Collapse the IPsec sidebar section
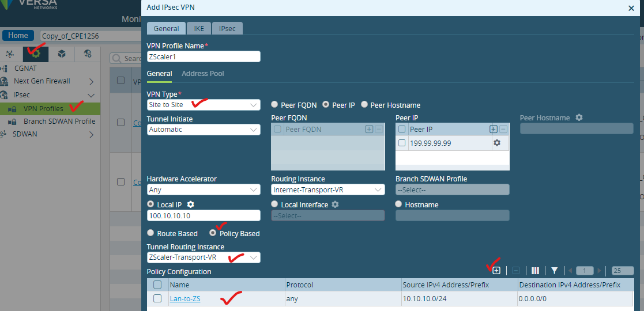The height and width of the screenshot is (311, 644). pos(91,95)
